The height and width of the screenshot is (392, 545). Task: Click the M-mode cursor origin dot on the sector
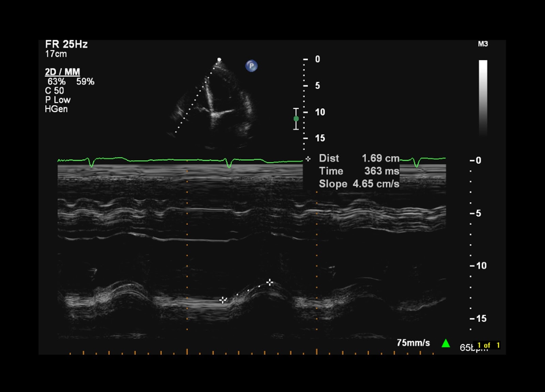point(219,60)
